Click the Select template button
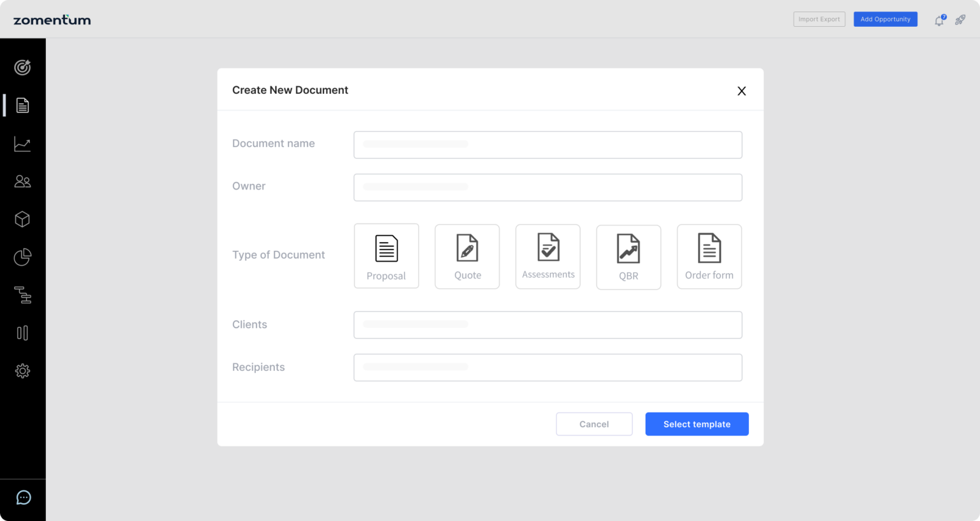The height and width of the screenshot is (521, 980). [697, 424]
